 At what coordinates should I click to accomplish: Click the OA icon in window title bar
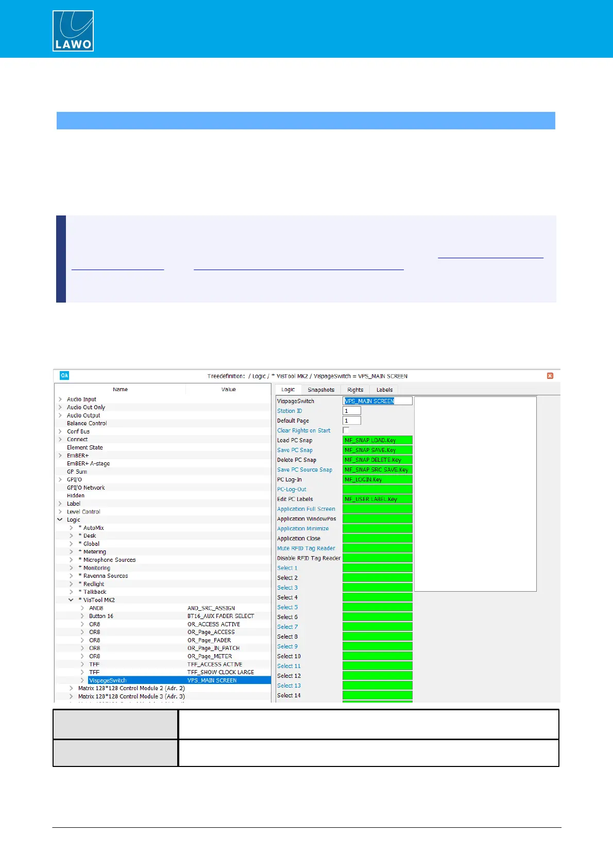tap(64, 376)
